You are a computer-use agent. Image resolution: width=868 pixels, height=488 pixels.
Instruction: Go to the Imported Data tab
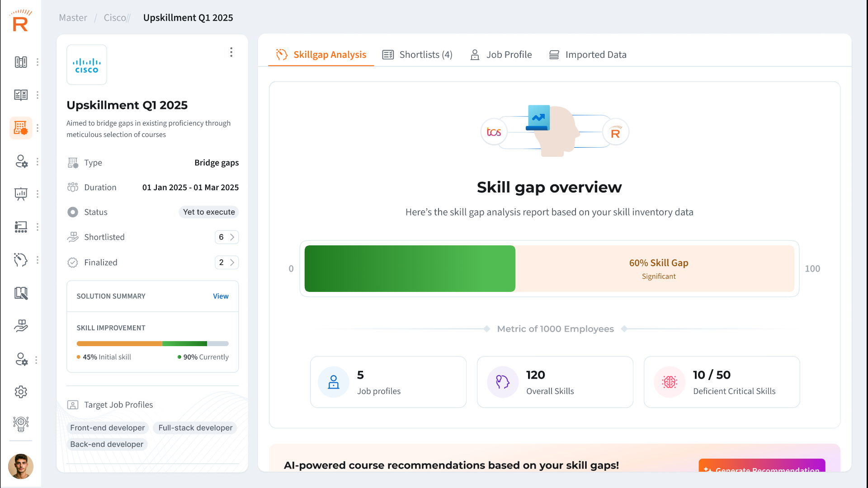click(588, 55)
